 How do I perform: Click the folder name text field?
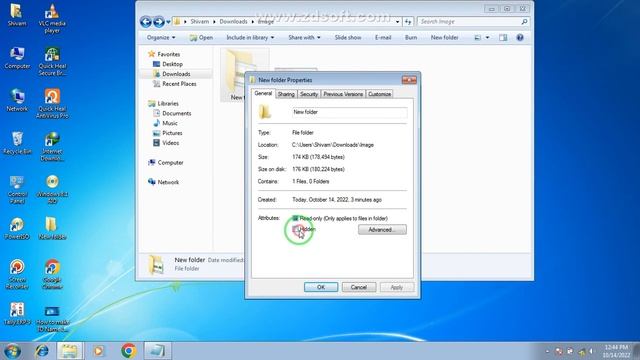(349, 112)
